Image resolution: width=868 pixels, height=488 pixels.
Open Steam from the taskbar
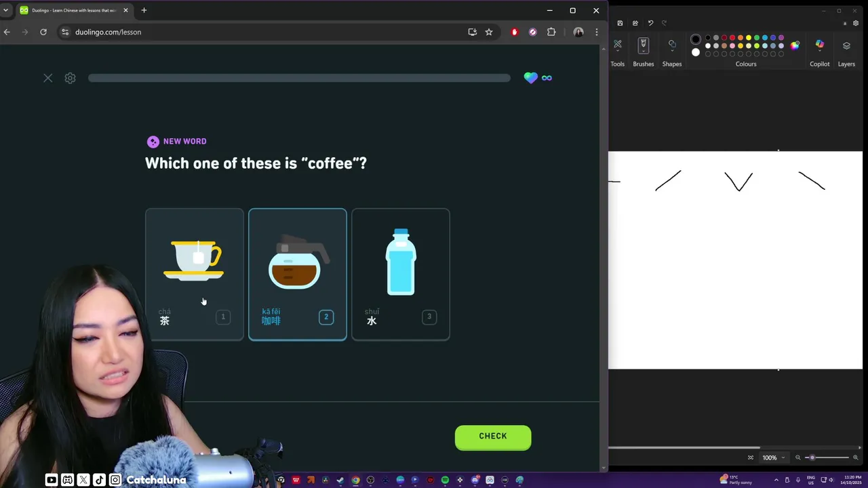pos(340,480)
